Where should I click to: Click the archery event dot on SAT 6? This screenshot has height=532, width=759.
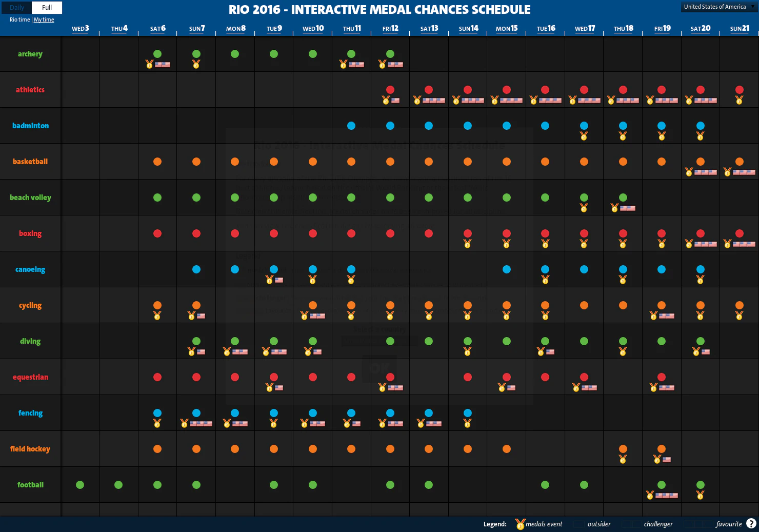coord(157,54)
